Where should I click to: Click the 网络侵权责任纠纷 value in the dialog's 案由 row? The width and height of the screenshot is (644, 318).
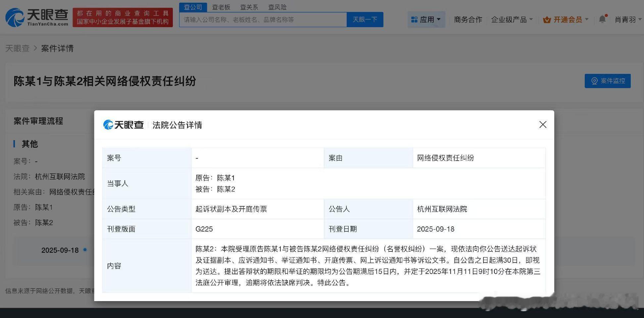pos(445,158)
